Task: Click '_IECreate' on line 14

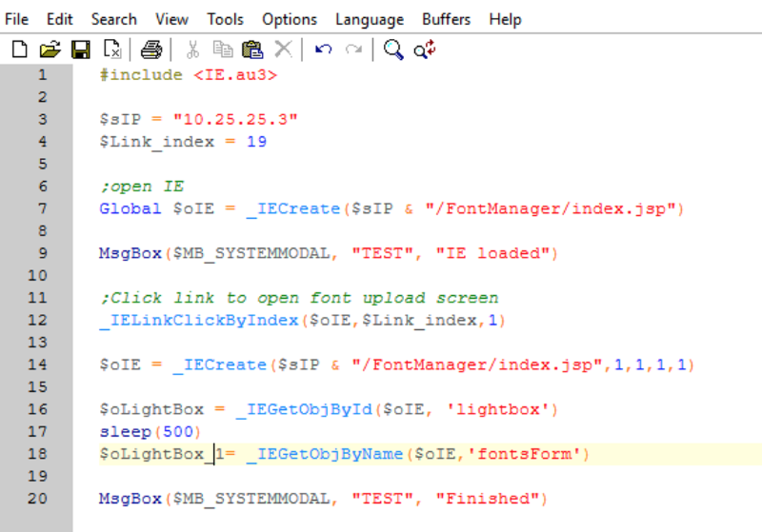Action: coord(220,365)
